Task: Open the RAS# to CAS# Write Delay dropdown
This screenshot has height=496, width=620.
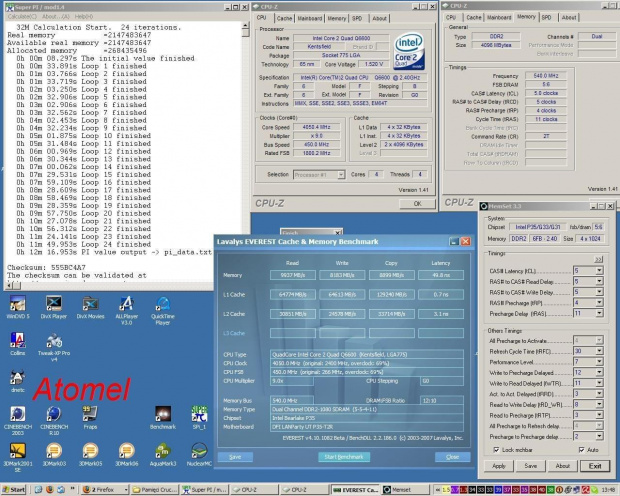Action: tap(599, 292)
